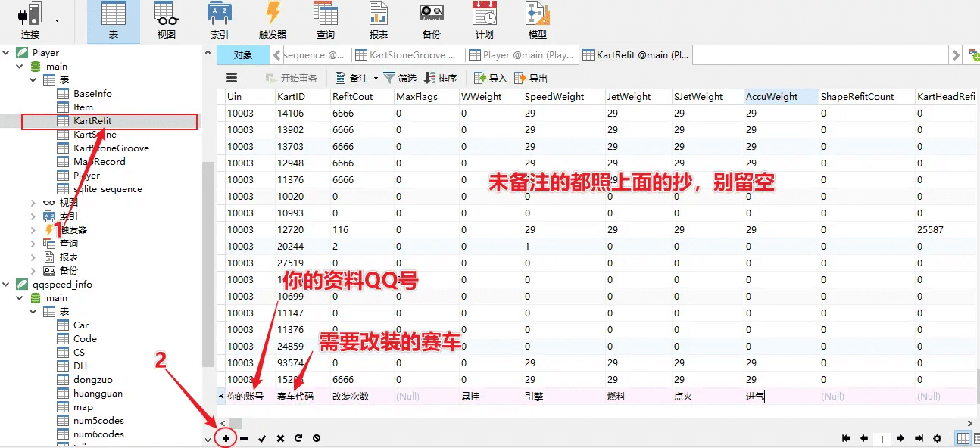The height and width of the screenshot is (448, 980).
Task: Expand the 查询 node under Player
Action: point(33,244)
